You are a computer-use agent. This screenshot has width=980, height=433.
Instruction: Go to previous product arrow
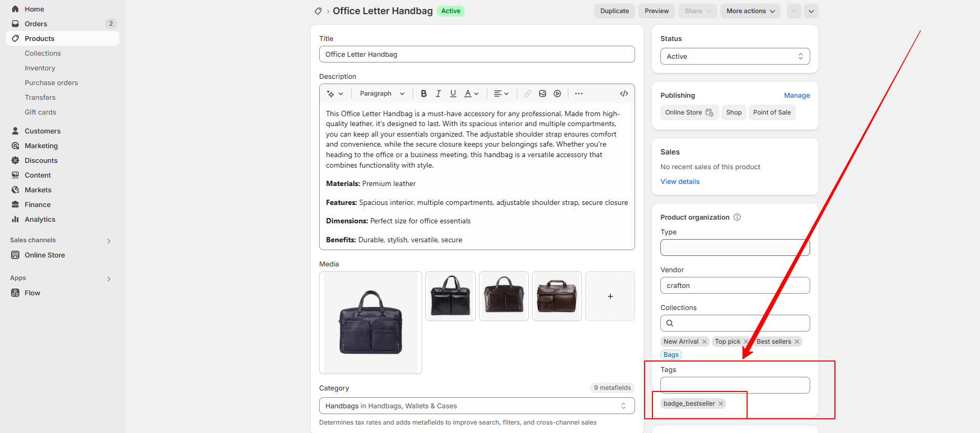[x=794, y=11]
